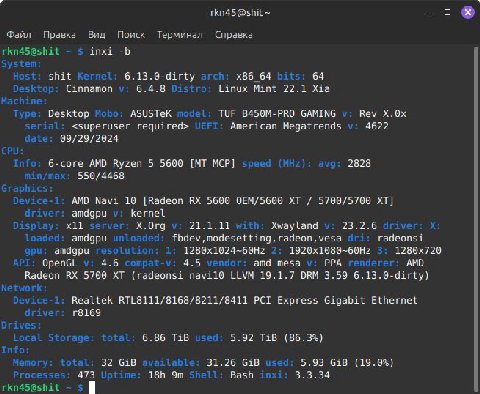Click the vendor text 'amd mesa'
Screen dimensions: 480x394
(x=277, y=263)
